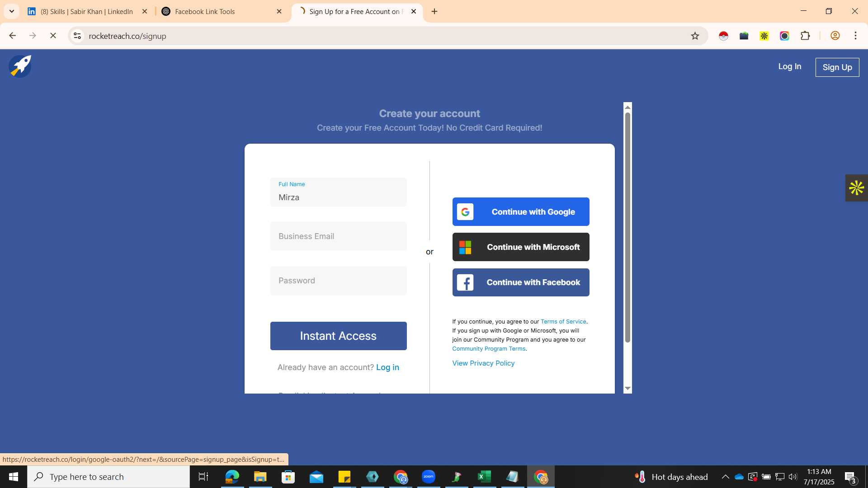The width and height of the screenshot is (868, 488).
Task: Click the form's vertical scrollbar thumb
Action: point(627,227)
